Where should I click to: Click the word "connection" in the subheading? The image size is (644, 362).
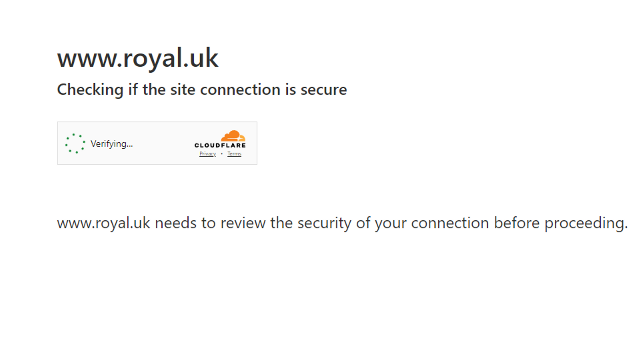coord(240,90)
